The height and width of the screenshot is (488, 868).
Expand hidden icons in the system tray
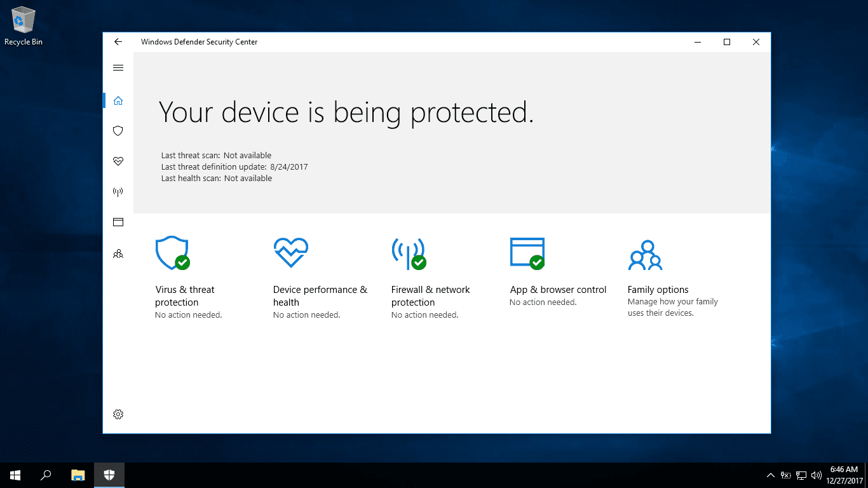(770, 475)
